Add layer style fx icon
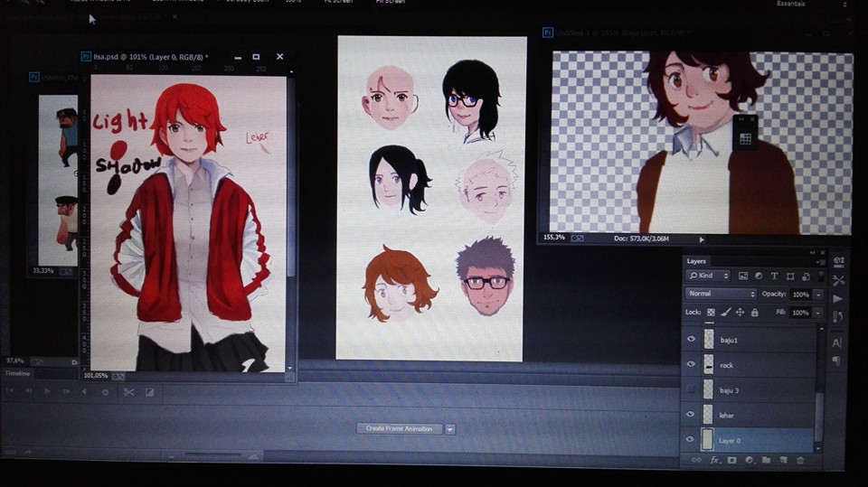868x487 pixels. pos(714,460)
